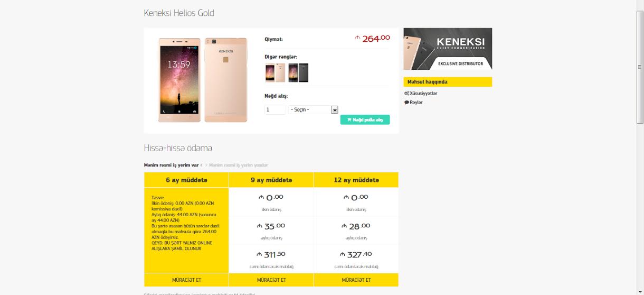Select the black color phone thumbnail
The width and height of the screenshot is (644, 295).
(298, 73)
